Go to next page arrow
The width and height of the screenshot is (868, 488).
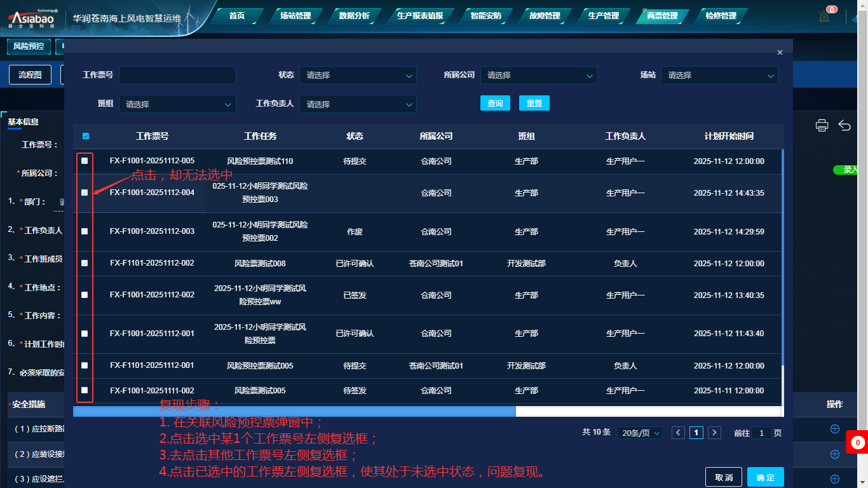click(715, 433)
